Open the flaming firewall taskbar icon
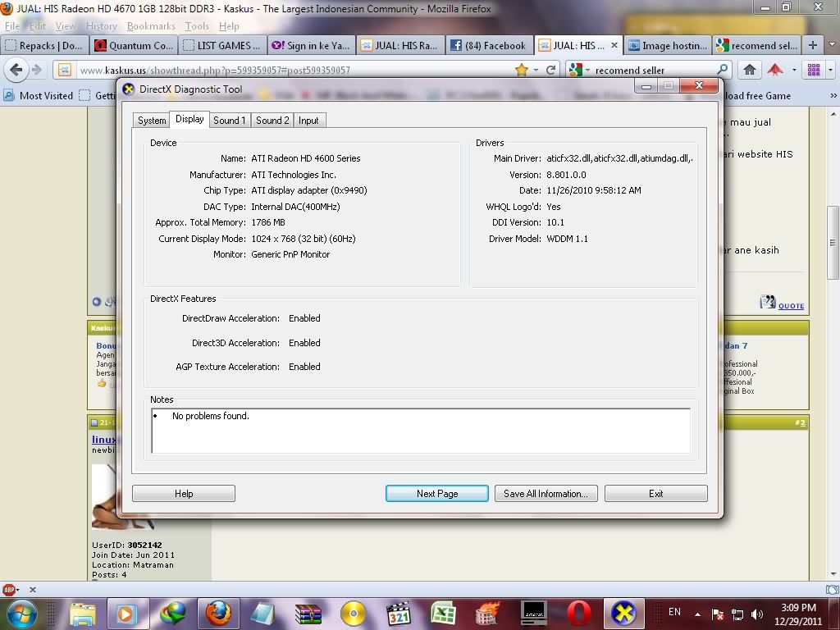Viewport: 840px width, 630px height. 488,614
